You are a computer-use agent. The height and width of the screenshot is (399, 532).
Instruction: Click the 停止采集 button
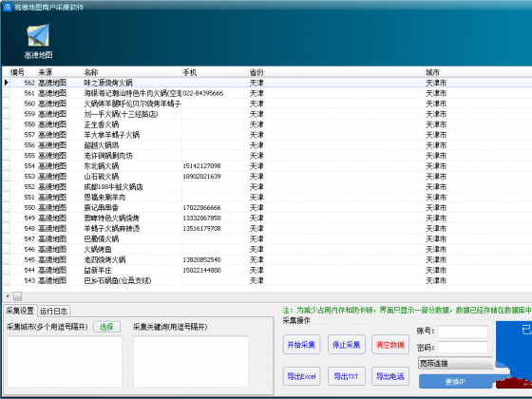346,345
